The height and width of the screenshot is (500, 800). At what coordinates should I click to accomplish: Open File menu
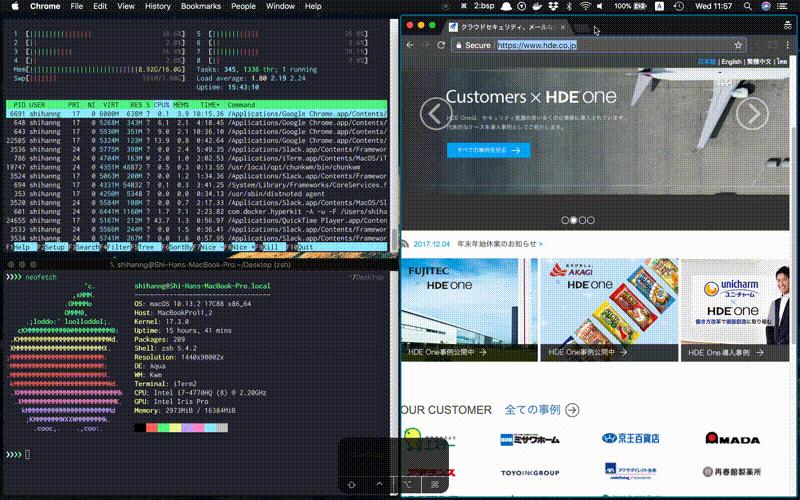click(77, 6)
